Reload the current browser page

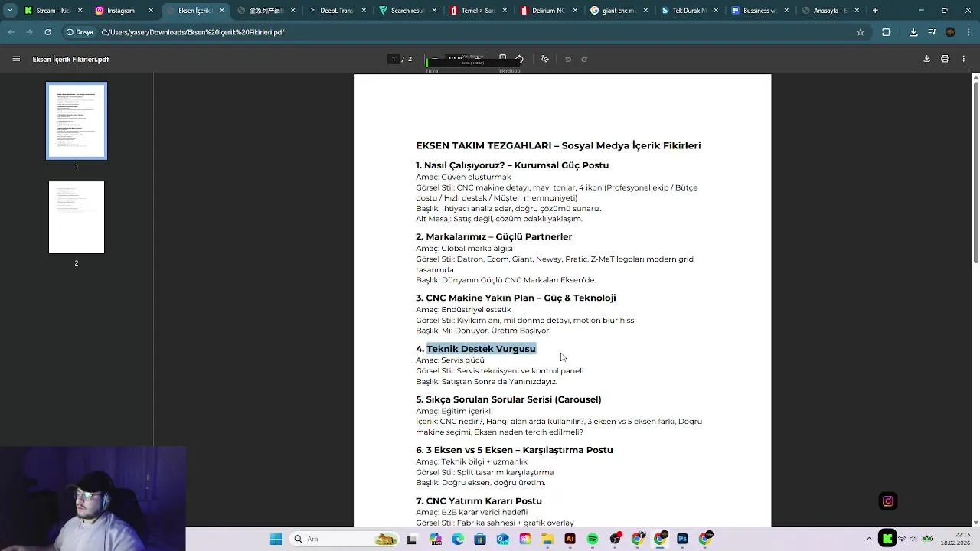click(48, 32)
